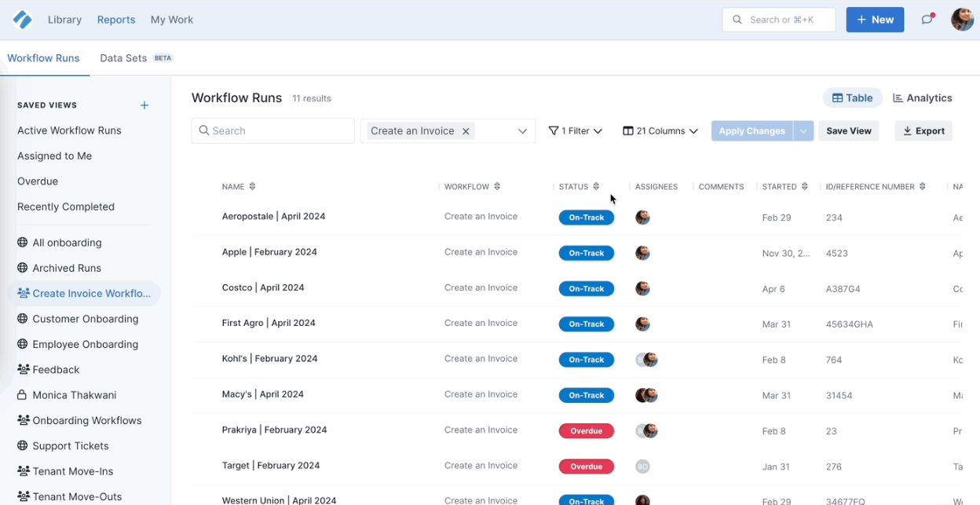Open the user profile avatar menu
Image resolution: width=980 pixels, height=505 pixels.
tap(962, 20)
